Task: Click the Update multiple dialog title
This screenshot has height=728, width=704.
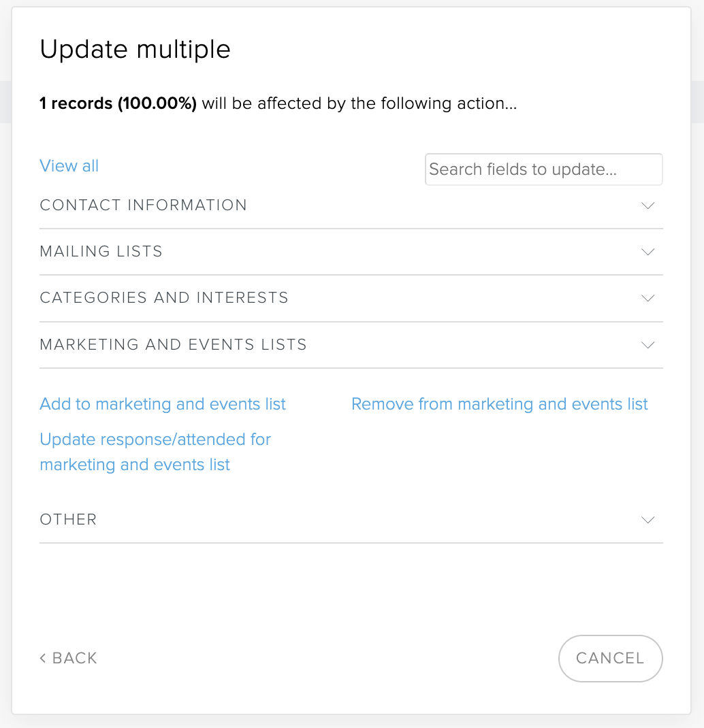Action: [x=135, y=49]
